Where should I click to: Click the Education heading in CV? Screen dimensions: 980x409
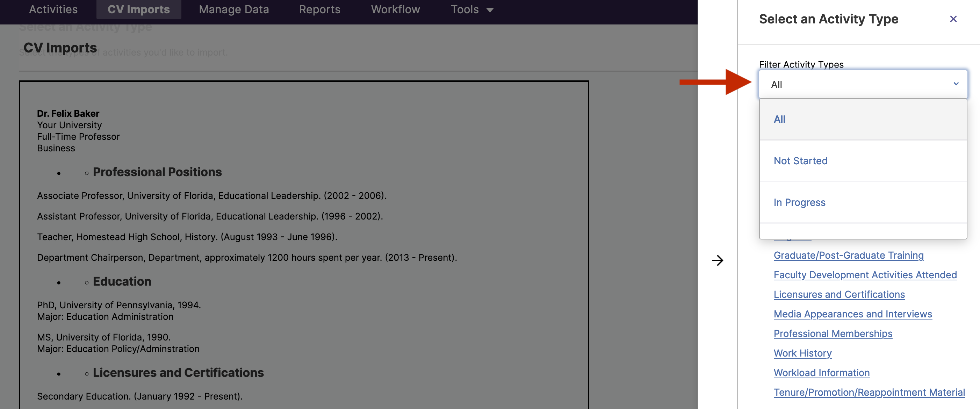(122, 281)
